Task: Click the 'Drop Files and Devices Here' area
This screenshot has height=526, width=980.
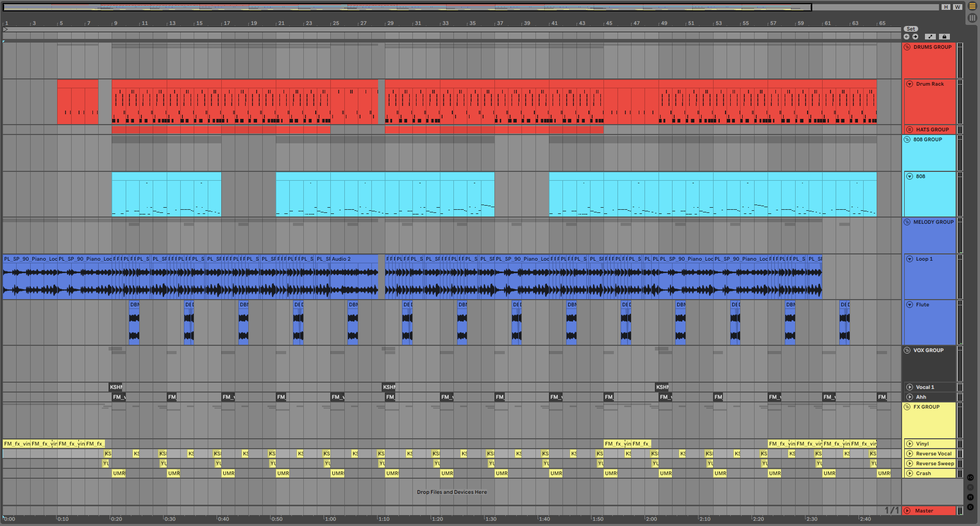Action: point(452,492)
